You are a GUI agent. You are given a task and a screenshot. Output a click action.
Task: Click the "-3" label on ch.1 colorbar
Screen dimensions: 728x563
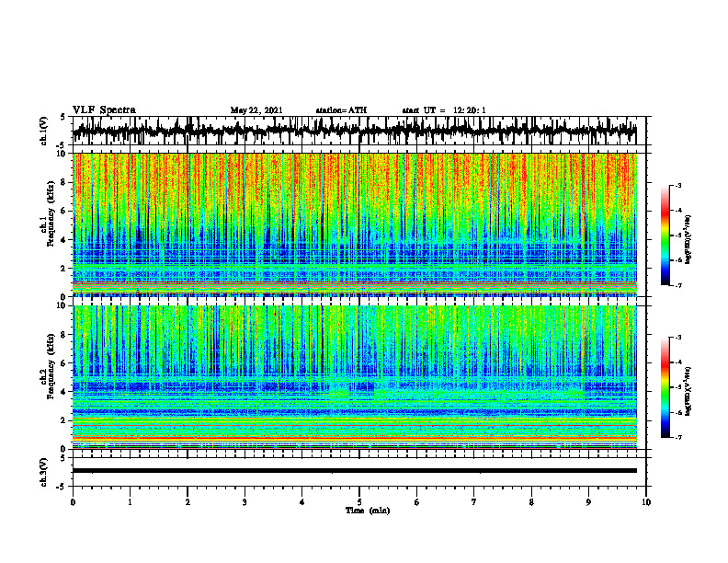[x=678, y=185]
